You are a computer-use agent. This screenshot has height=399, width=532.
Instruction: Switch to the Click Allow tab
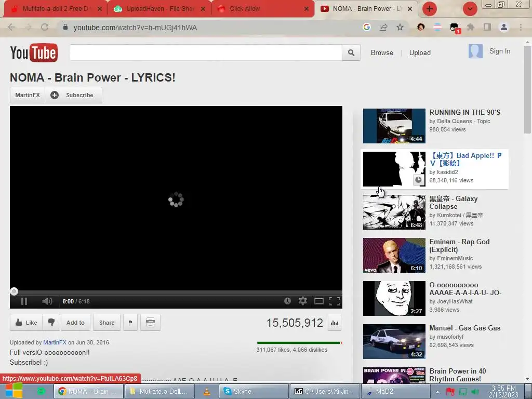click(x=263, y=9)
